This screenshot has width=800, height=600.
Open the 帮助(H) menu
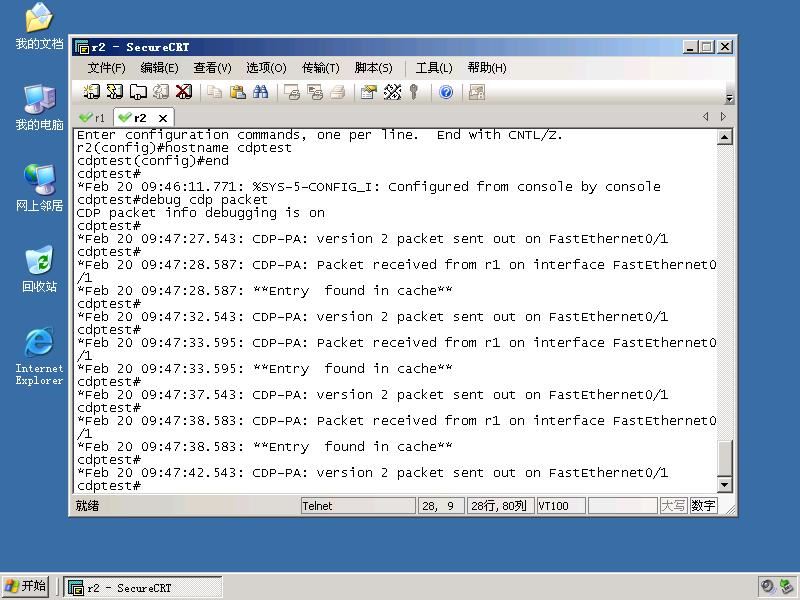[x=487, y=68]
